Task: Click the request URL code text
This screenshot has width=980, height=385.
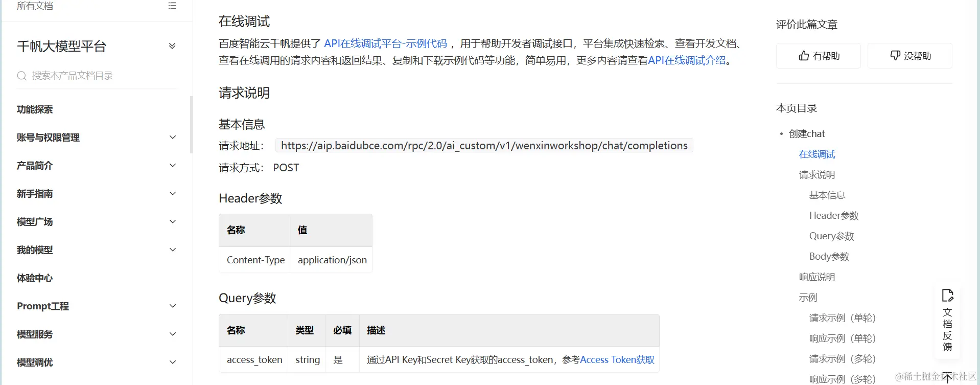Action: pyautogui.click(x=484, y=146)
